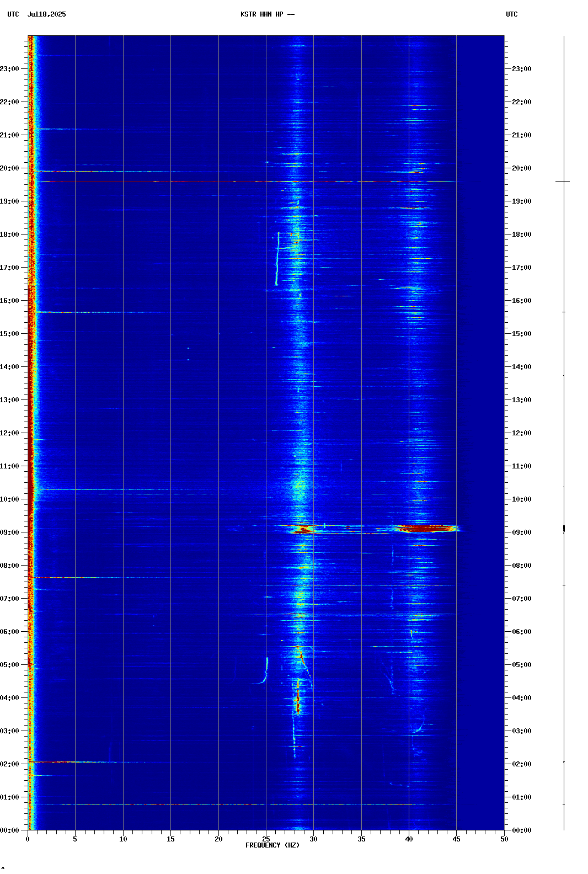Select 06:00 on the left time axis
Viewport: 588px width, 874px height.
click(x=9, y=632)
